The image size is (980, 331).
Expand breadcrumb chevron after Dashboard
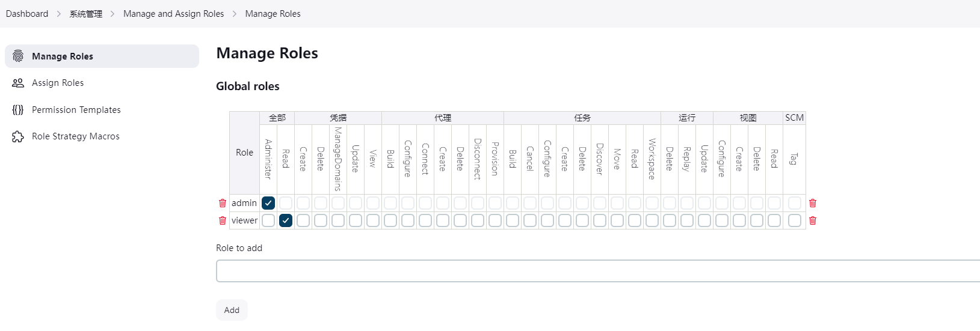[59, 14]
